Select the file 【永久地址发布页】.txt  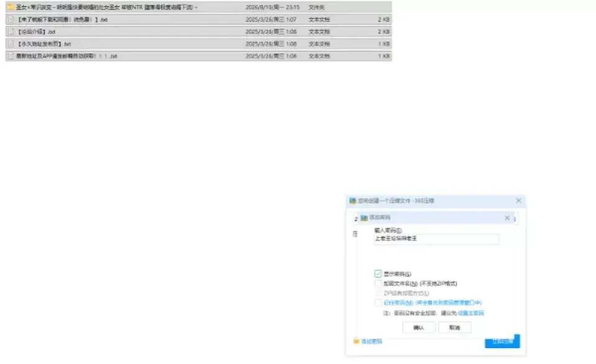[199, 43]
